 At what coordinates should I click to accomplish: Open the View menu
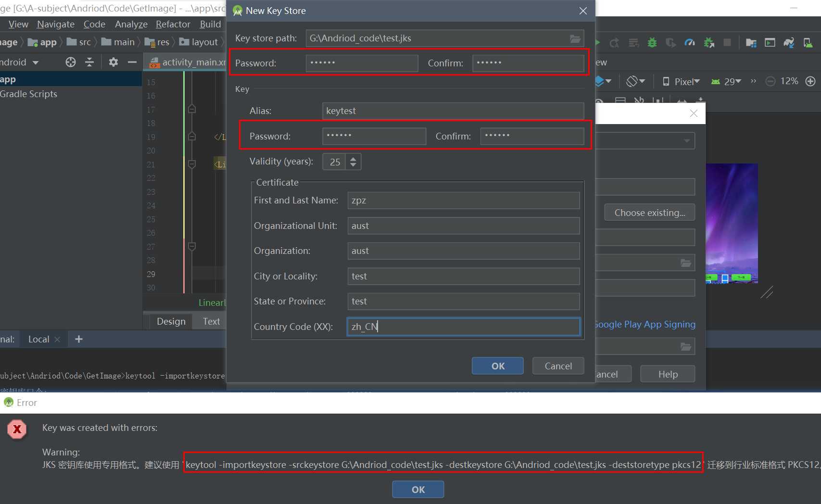tap(18, 24)
